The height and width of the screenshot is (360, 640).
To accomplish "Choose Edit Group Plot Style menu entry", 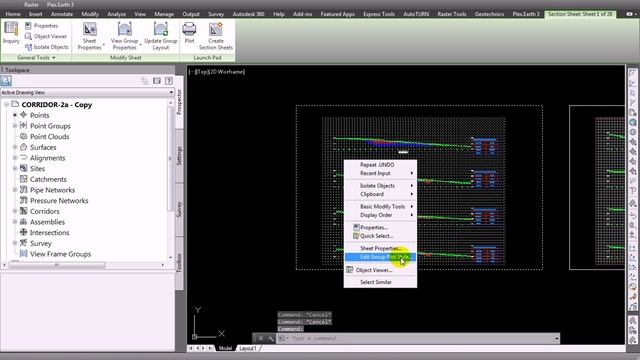I will click(380, 257).
